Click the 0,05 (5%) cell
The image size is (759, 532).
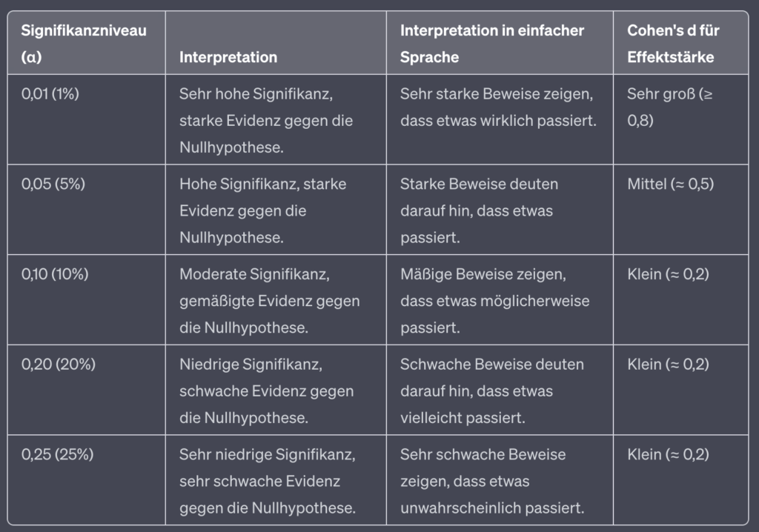[x=86, y=210]
